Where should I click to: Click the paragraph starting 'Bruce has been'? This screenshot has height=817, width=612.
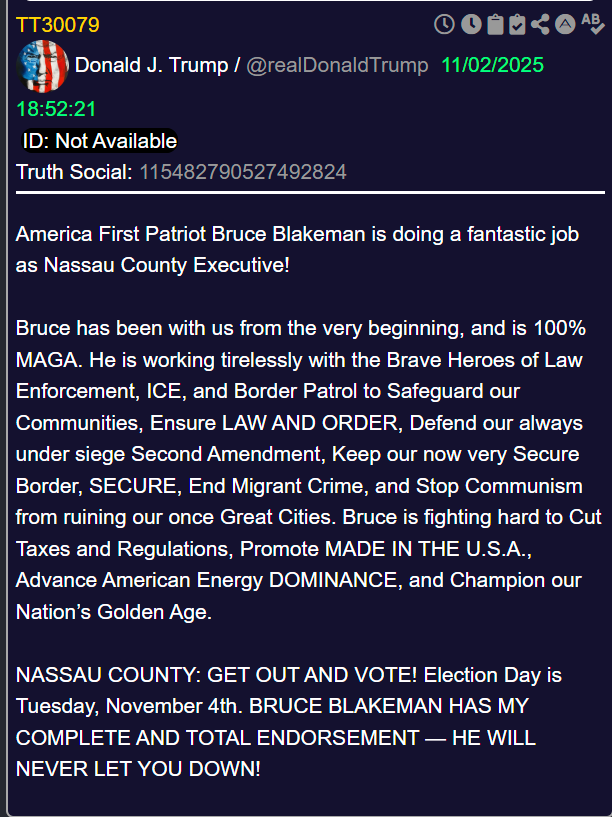[x=300, y=470]
